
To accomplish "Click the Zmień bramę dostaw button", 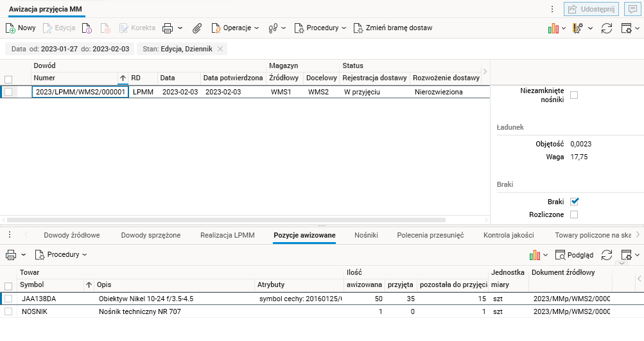I will (393, 28).
